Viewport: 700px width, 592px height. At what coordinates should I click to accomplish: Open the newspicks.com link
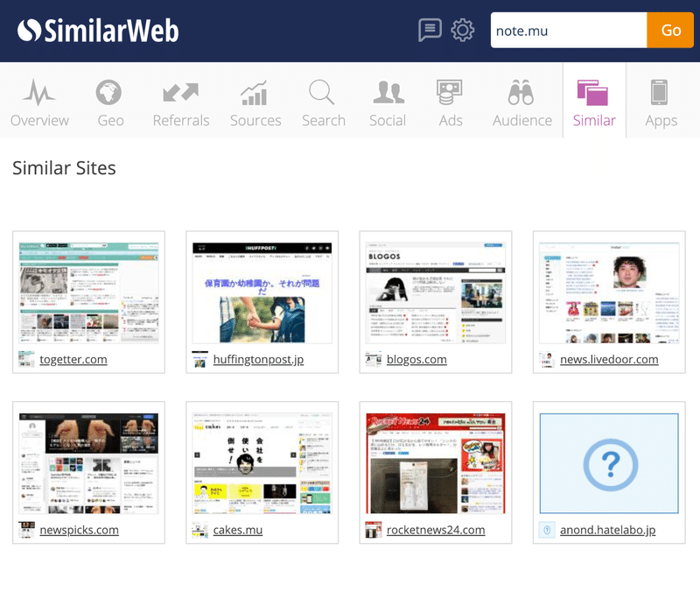click(79, 530)
